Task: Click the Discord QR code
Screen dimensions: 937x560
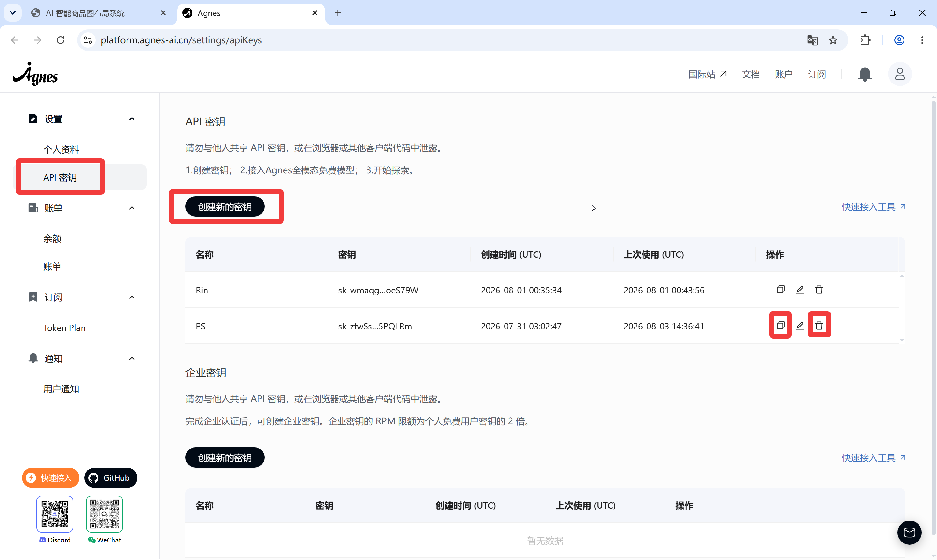Action: tap(55, 514)
